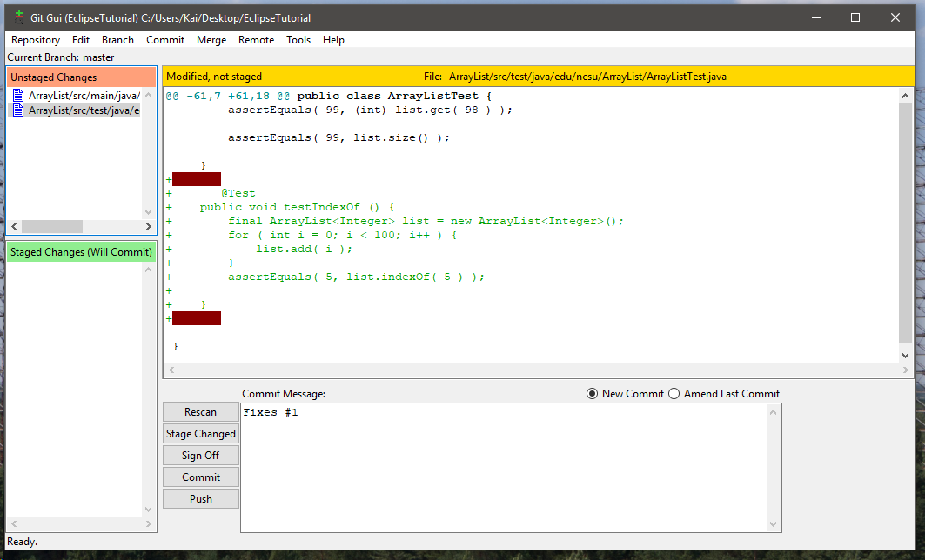Click Staged Changes scroll down arrow
This screenshot has height=560, width=925.
click(149, 510)
